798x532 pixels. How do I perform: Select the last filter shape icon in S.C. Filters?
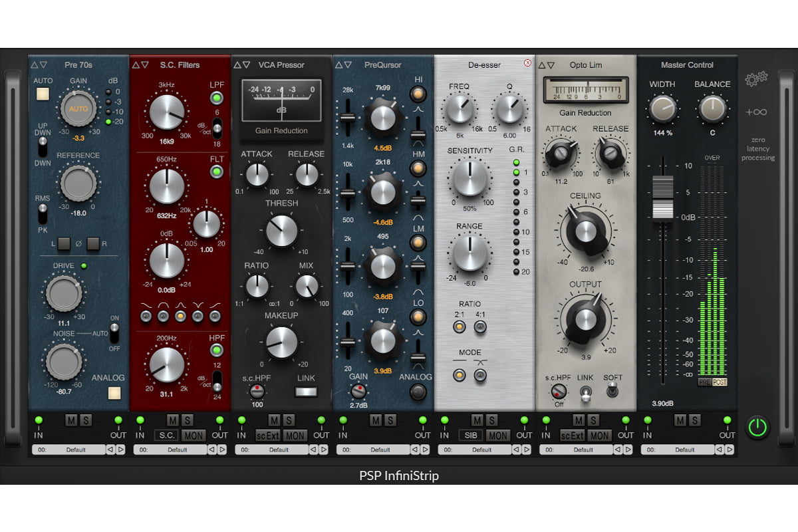pyautogui.click(x=214, y=317)
